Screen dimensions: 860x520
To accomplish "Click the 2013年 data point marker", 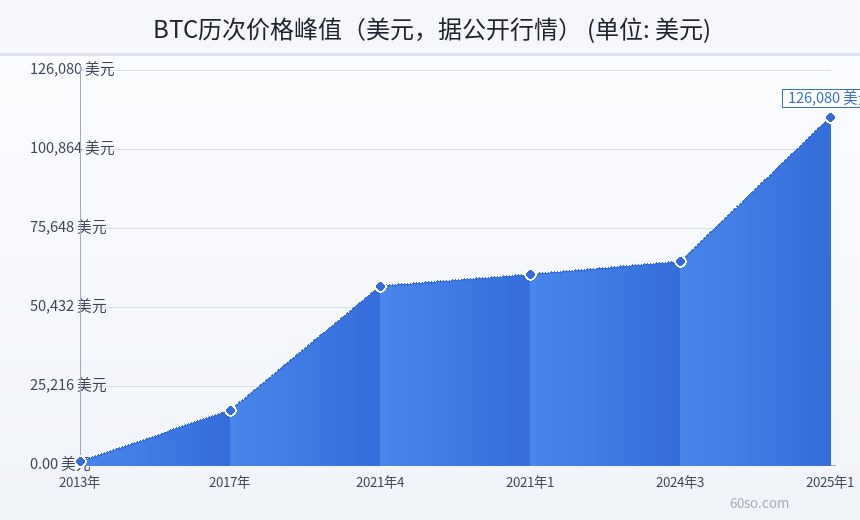I will click(x=81, y=461).
